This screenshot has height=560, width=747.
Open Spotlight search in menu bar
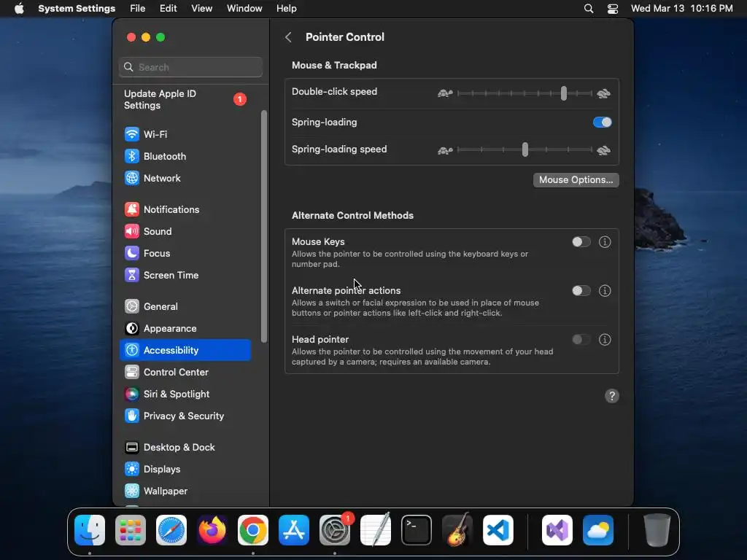point(589,9)
